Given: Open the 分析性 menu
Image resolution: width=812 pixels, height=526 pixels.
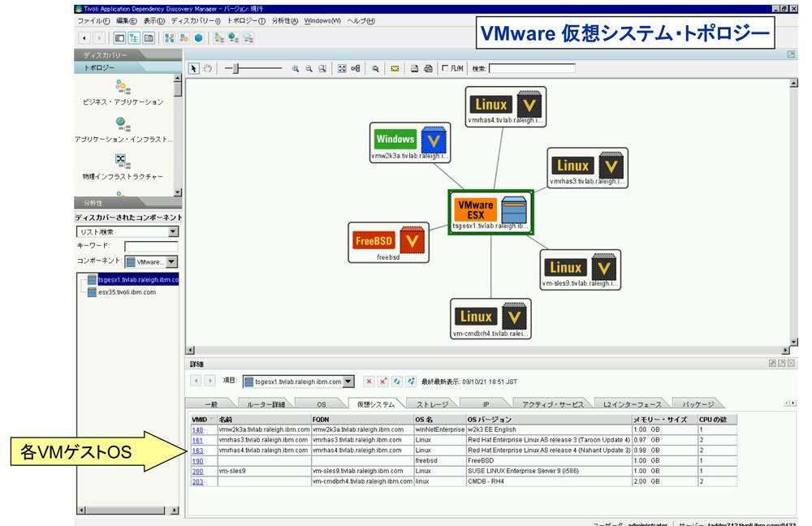Looking at the screenshot, I should pos(285,21).
